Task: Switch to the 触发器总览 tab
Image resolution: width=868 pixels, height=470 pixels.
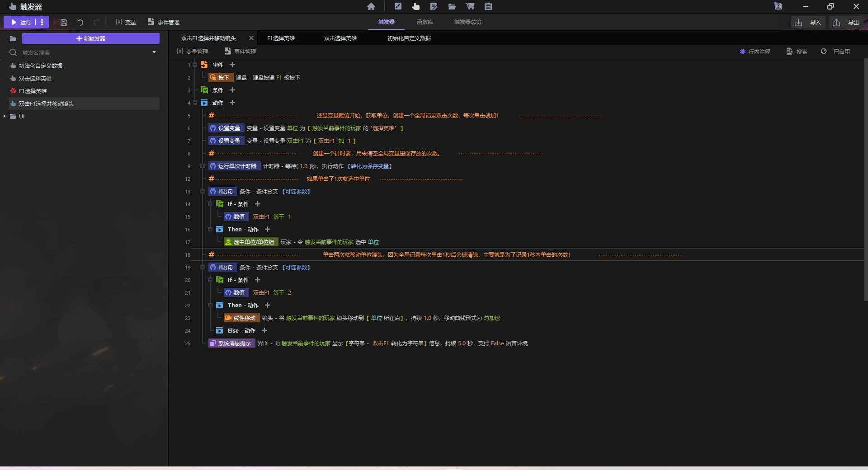Action: click(468, 22)
